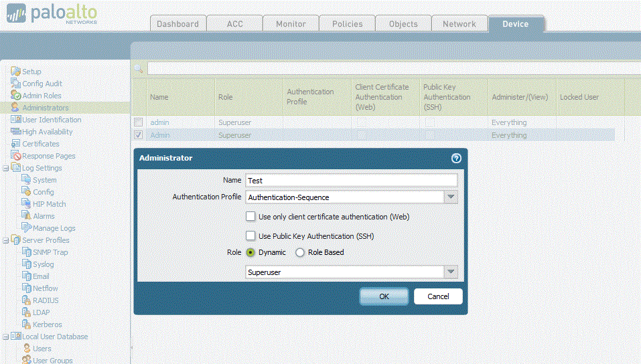Switch to the Network tab
This screenshot has height=364, width=641.
coord(459,23)
